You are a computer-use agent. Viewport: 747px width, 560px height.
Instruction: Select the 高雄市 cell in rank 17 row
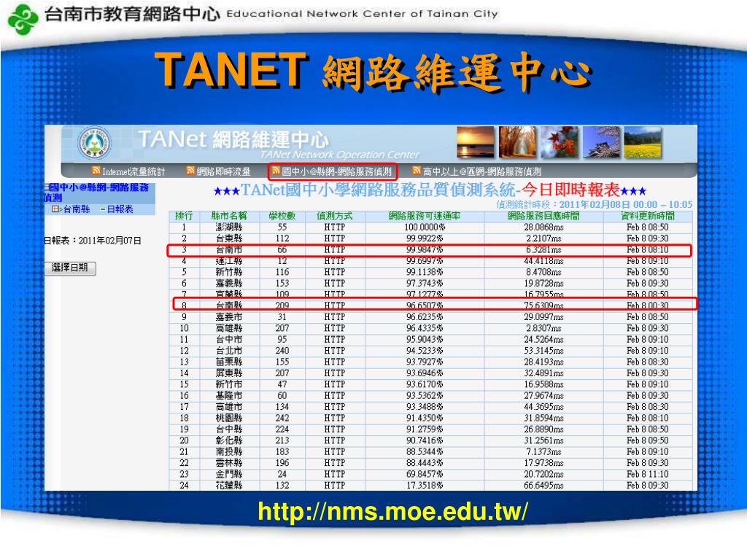(229, 407)
